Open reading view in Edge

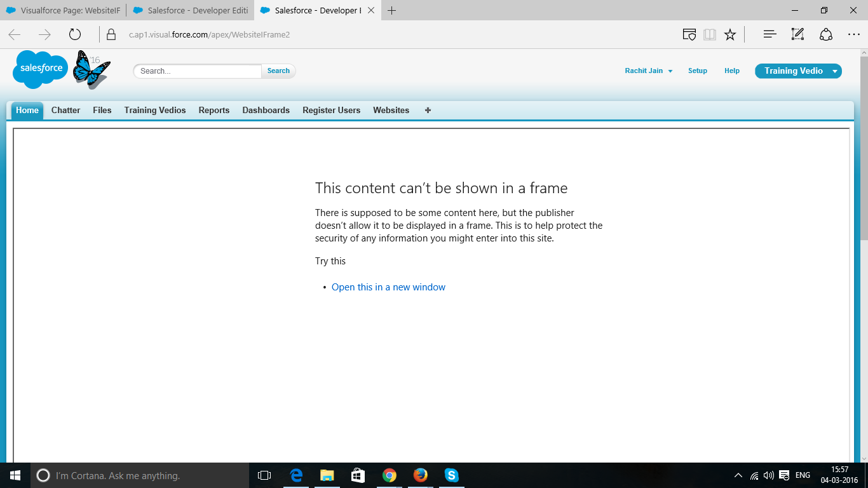[x=710, y=34]
